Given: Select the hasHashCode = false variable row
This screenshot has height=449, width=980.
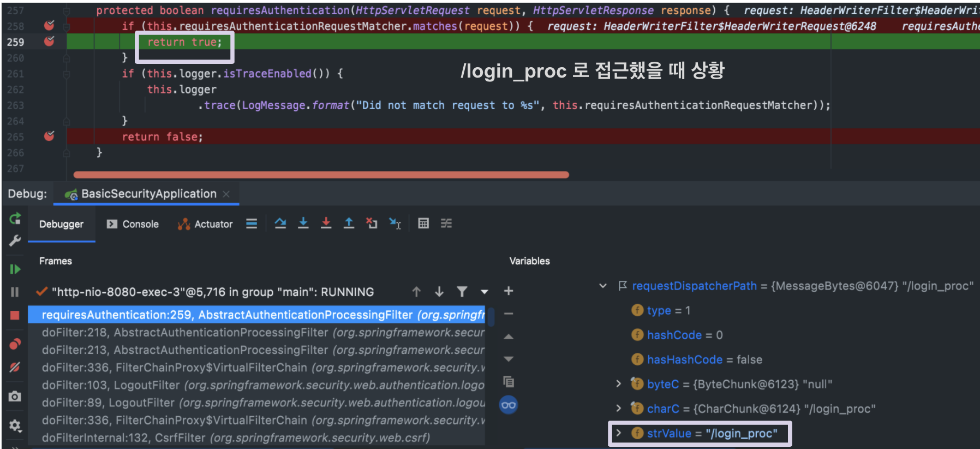Looking at the screenshot, I should (697, 359).
